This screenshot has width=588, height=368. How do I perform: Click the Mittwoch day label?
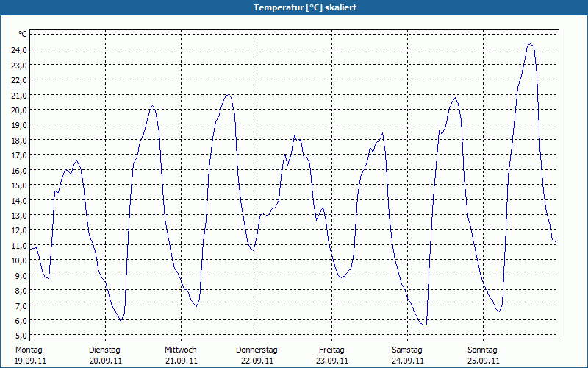(180, 350)
